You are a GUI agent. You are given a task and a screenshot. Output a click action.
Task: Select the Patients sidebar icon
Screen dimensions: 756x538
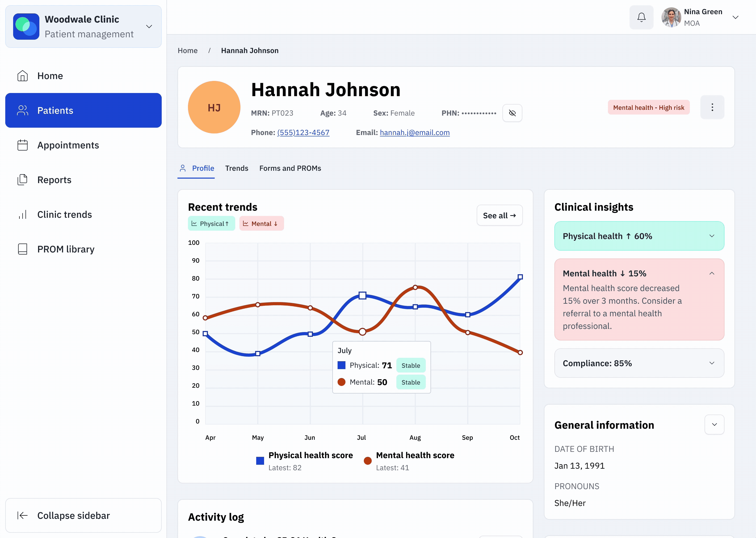coord(22,110)
